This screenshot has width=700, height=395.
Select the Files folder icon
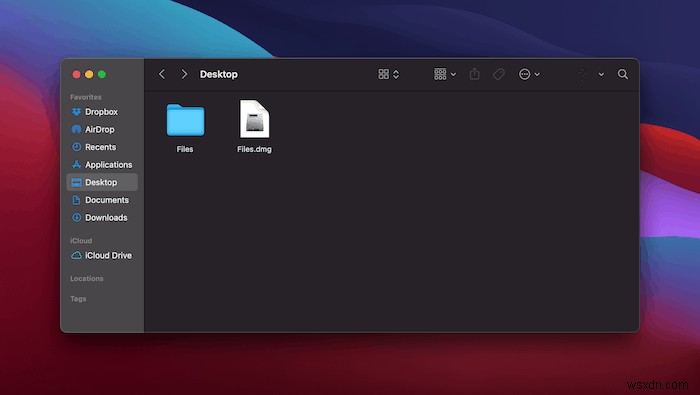point(185,120)
